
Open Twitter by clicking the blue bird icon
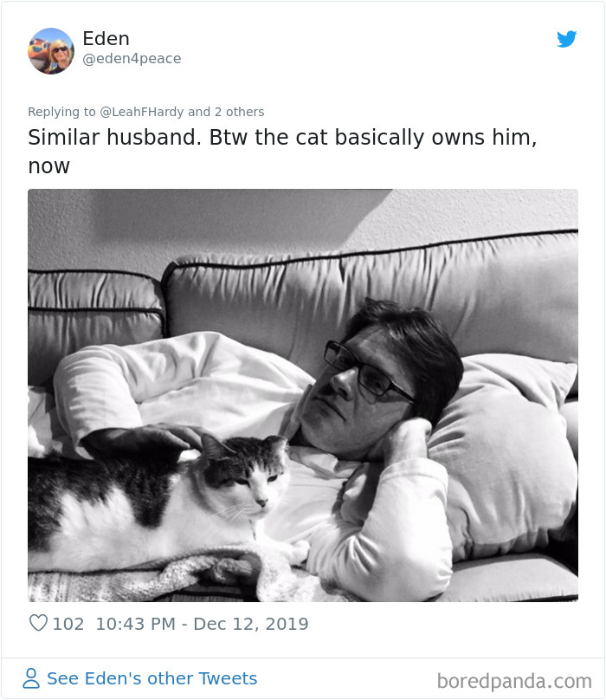point(567,40)
